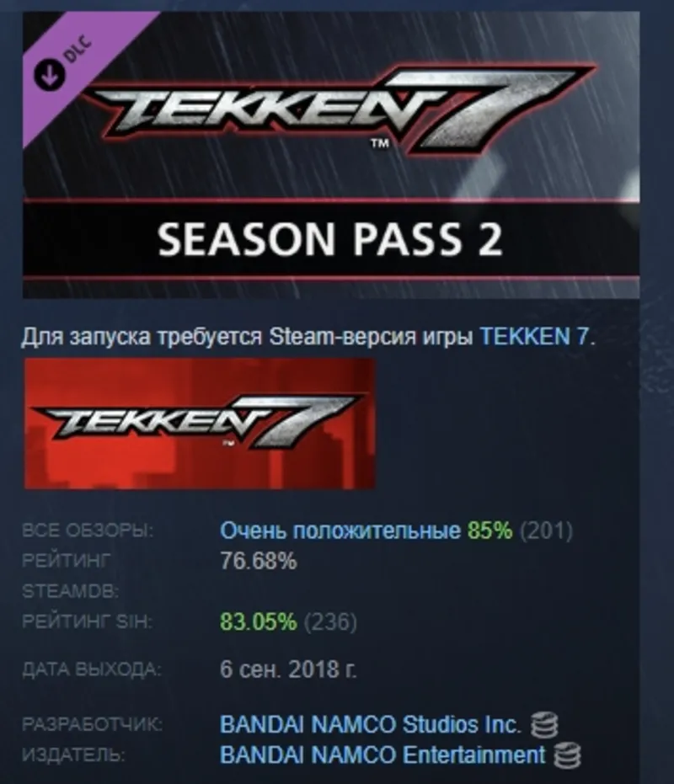Click the red TEKKEN 7 base game thumbnail
Screen dimensions: 674x784
(x=200, y=423)
